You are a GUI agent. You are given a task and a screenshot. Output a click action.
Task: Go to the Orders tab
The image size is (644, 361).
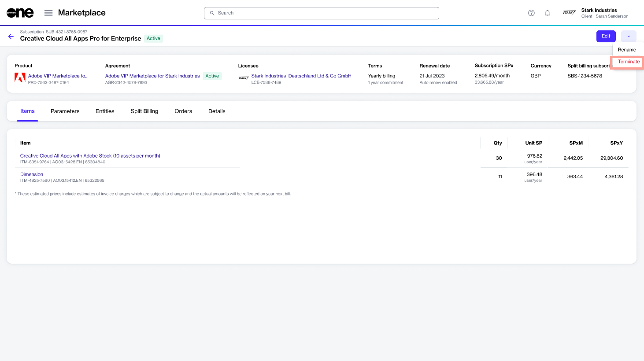pos(183,111)
